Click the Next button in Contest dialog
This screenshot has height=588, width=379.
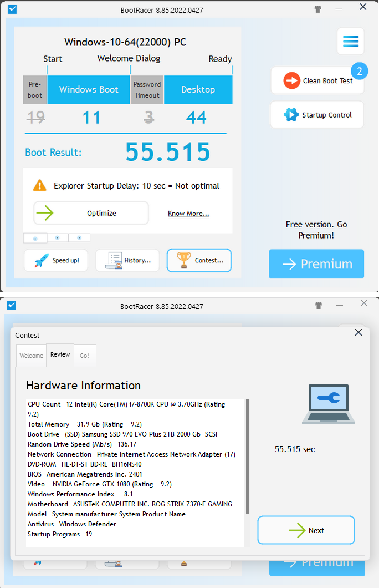[306, 530]
